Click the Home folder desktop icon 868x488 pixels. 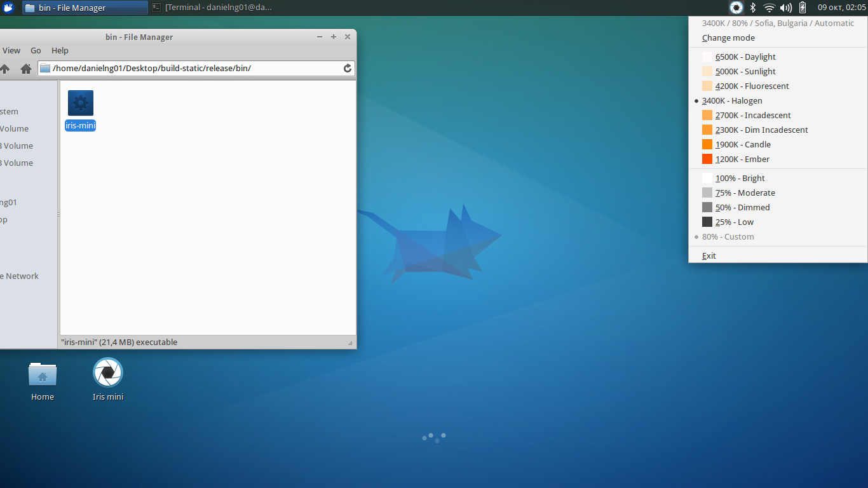click(43, 375)
